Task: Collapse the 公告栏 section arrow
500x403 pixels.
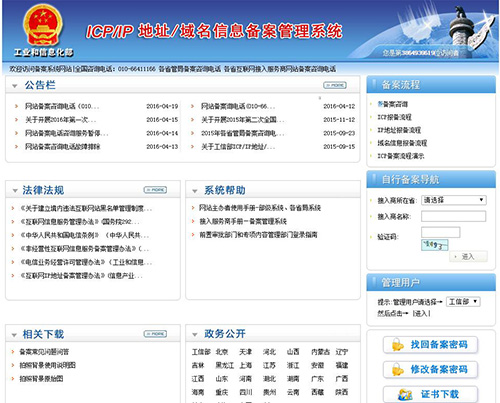Action: pos(14,86)
